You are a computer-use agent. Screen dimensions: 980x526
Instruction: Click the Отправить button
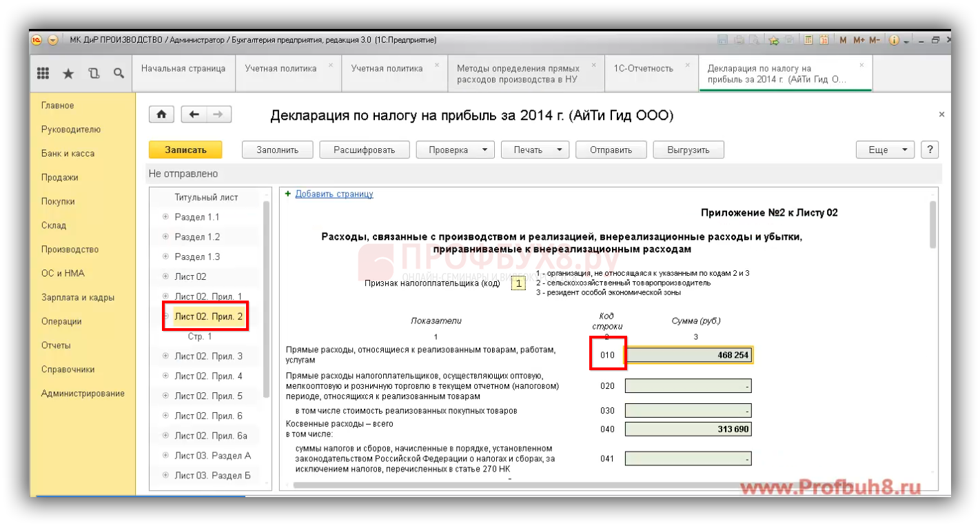[x=611, y=150]
